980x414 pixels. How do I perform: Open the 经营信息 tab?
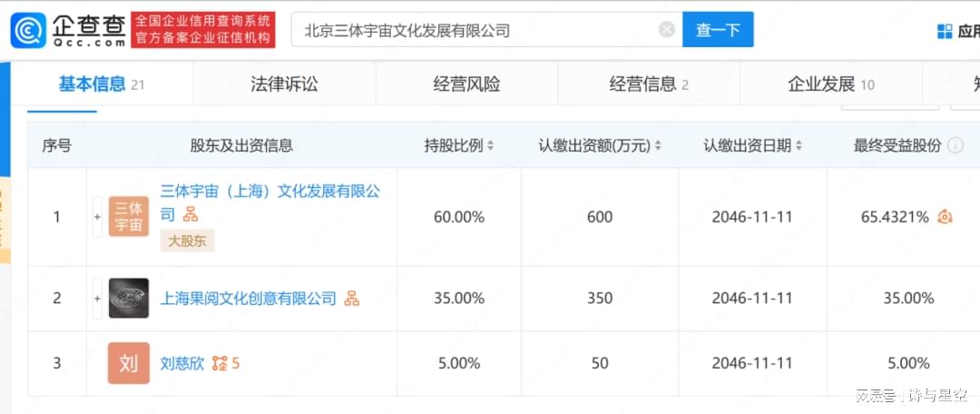coord(649,84)
